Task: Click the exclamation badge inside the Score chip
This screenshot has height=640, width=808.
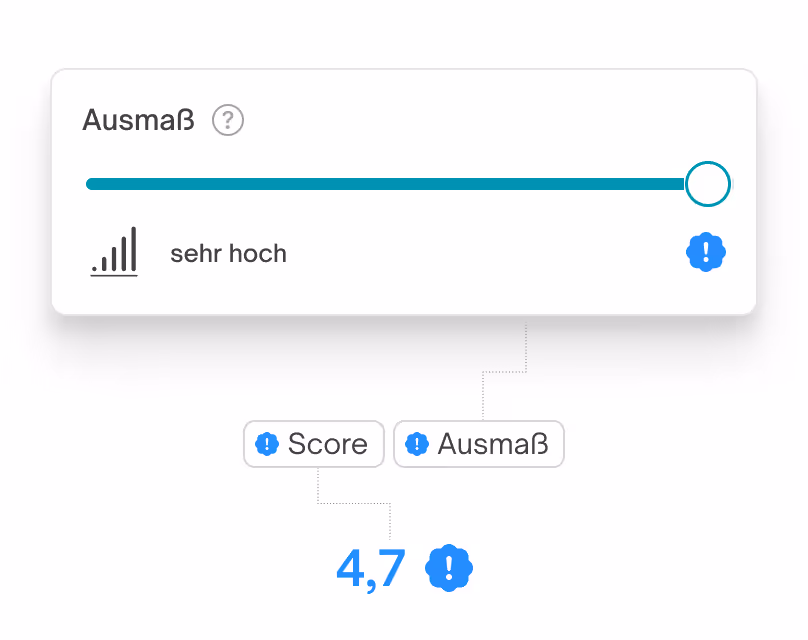Action: [267, 444]
